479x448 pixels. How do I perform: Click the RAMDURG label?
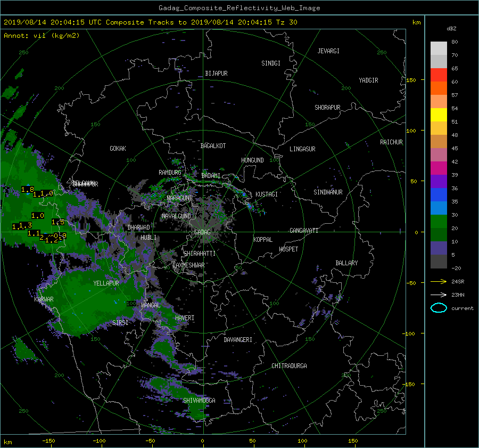[170, 173]
